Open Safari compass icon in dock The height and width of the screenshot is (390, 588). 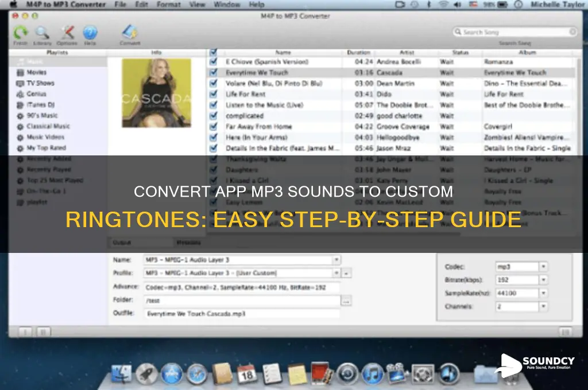tap(197, 374)
